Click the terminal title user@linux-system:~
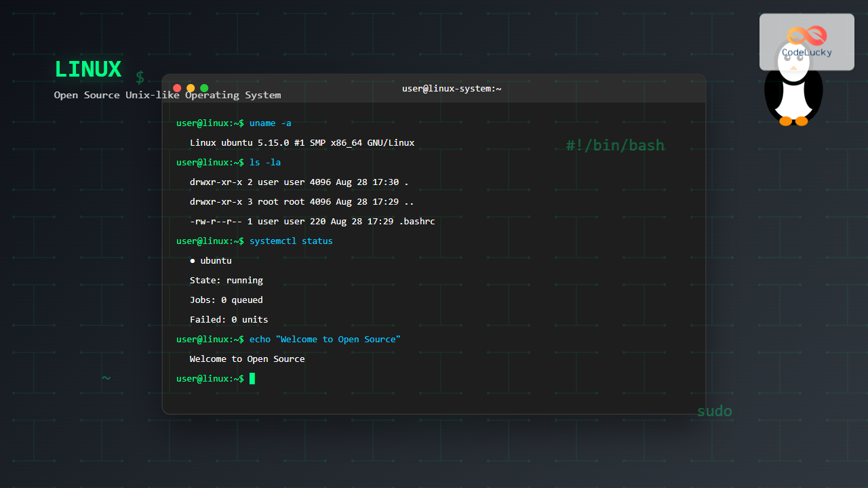 (x=451, y=88)
